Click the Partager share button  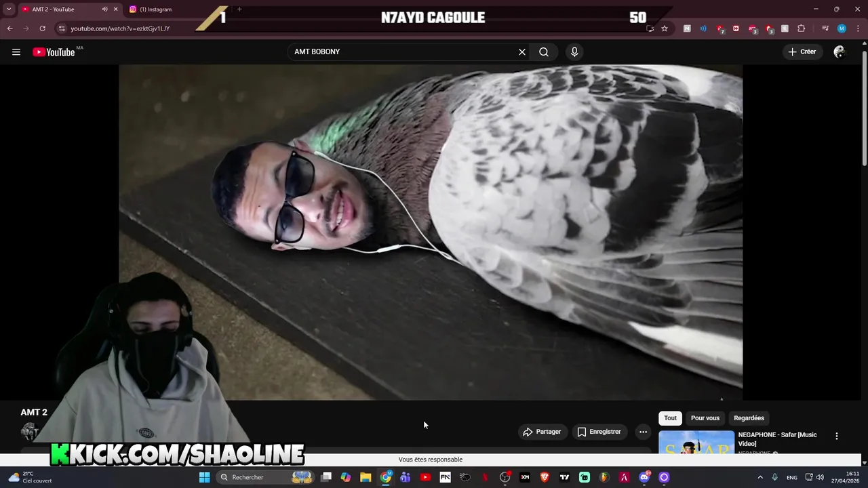point(542,432)
